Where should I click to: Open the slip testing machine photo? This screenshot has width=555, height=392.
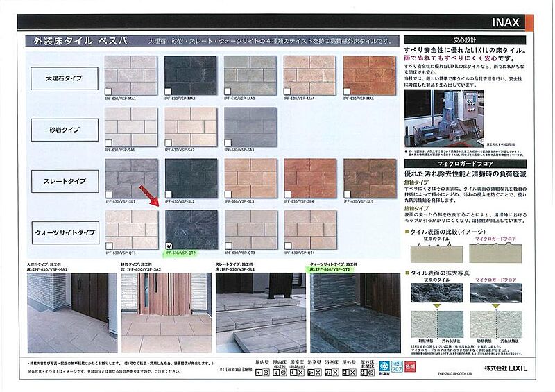[x=444, y=118]
